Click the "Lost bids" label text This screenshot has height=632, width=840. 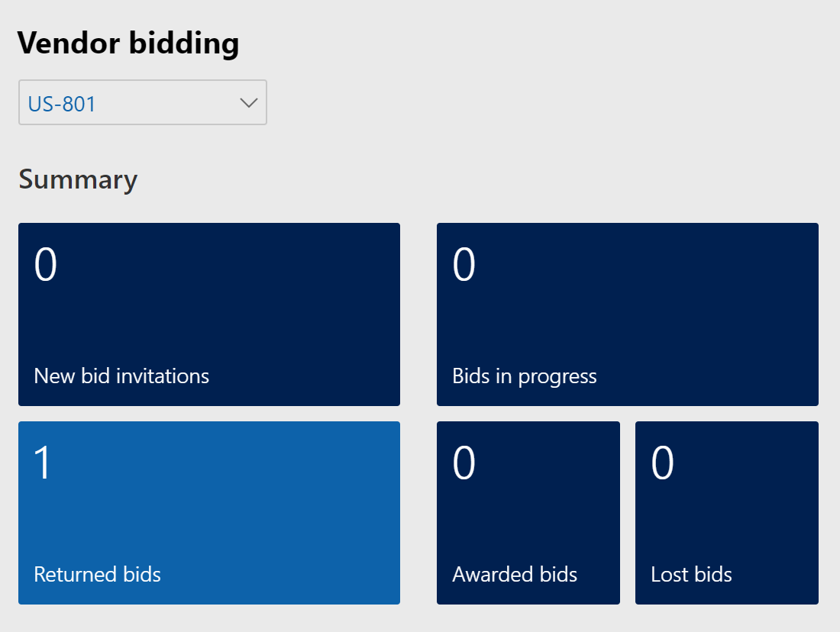[x=691, y=575]
